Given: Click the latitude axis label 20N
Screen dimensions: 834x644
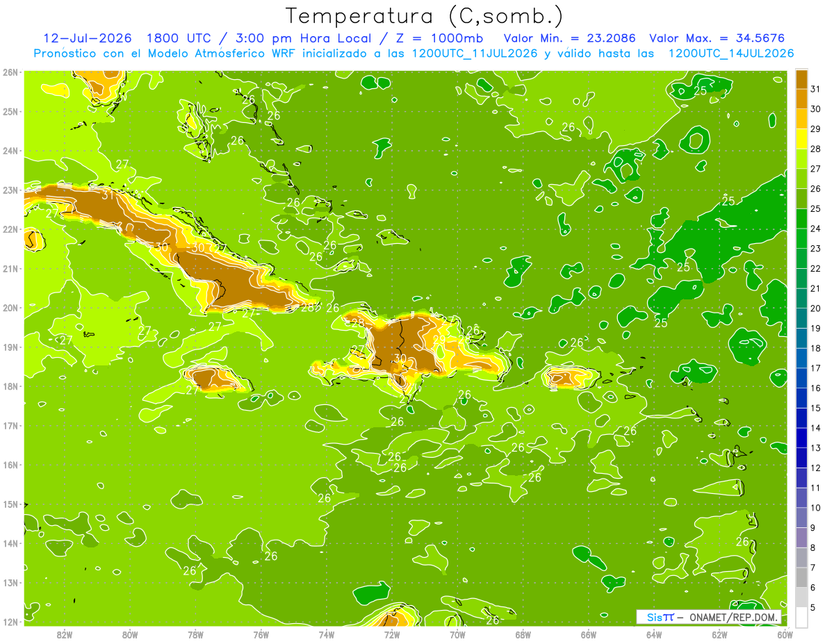Looking at the screenshot, I should 10,308.
